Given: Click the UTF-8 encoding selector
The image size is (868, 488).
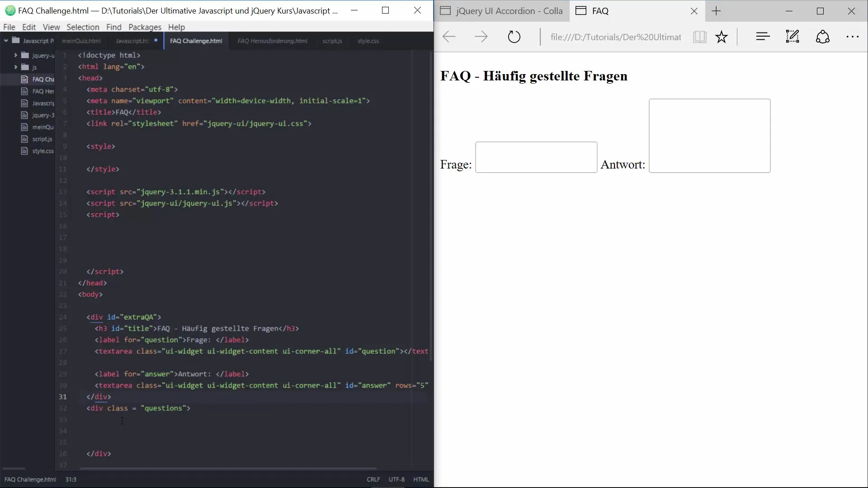Looking at the screenshot, I should coord(396,479).
